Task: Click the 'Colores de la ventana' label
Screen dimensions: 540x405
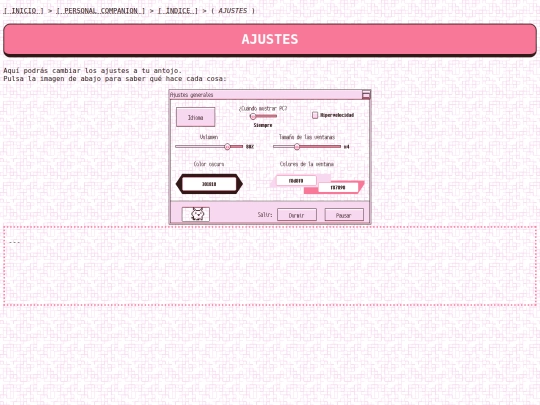Action: [x=307, y=164]
